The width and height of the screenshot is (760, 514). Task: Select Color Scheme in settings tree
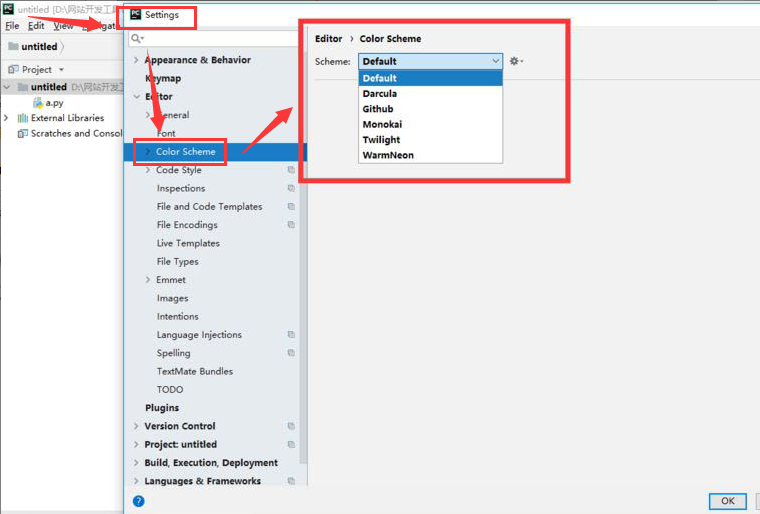tap(215, 152)
